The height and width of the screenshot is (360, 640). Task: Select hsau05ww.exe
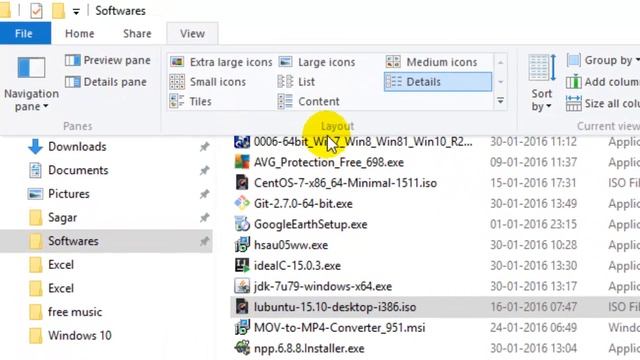pos(291,245)
